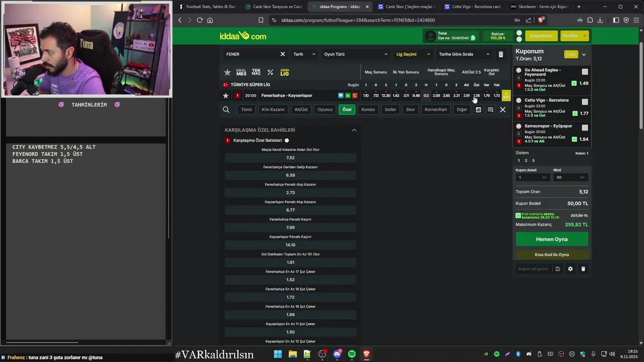Open Spotify from the taskbar
This screenshot has width=644, height=362.
(352, 354)
